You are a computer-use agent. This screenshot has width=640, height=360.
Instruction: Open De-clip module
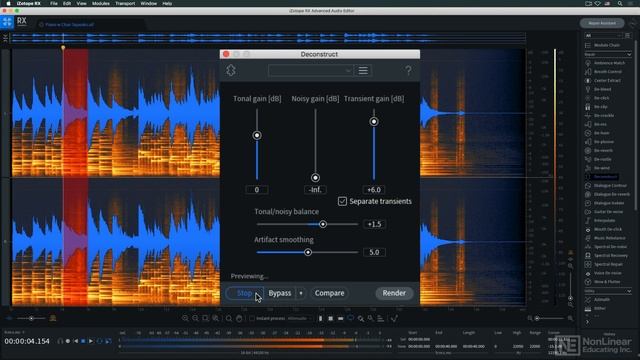[597, 107]
